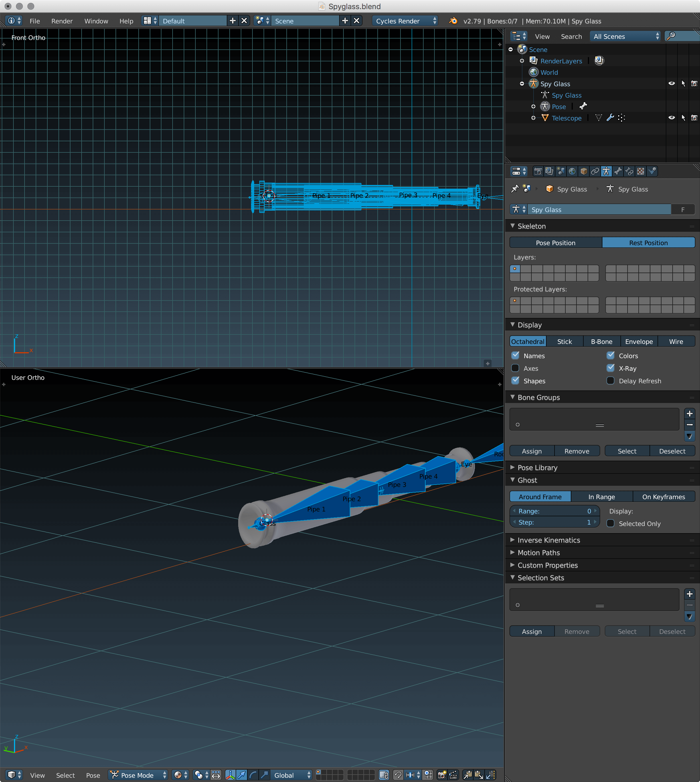Click the snap magnet icon in 3D header

[x=398, y=775]
